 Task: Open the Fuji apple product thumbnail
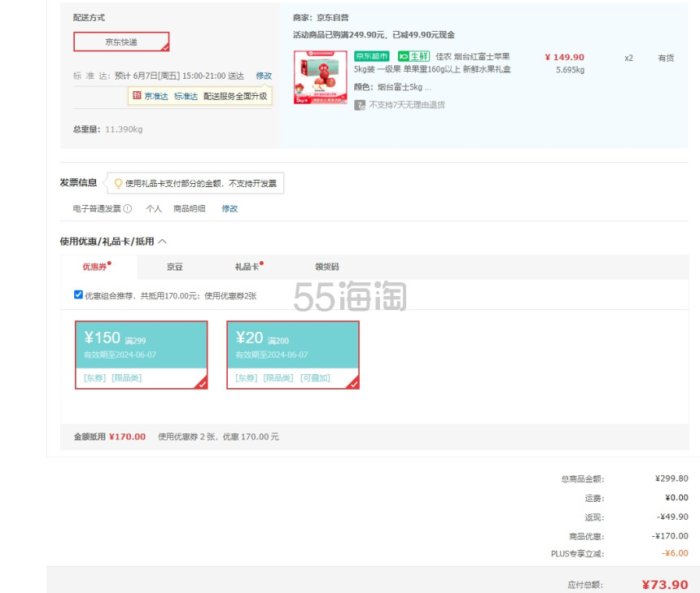point(321,77)
